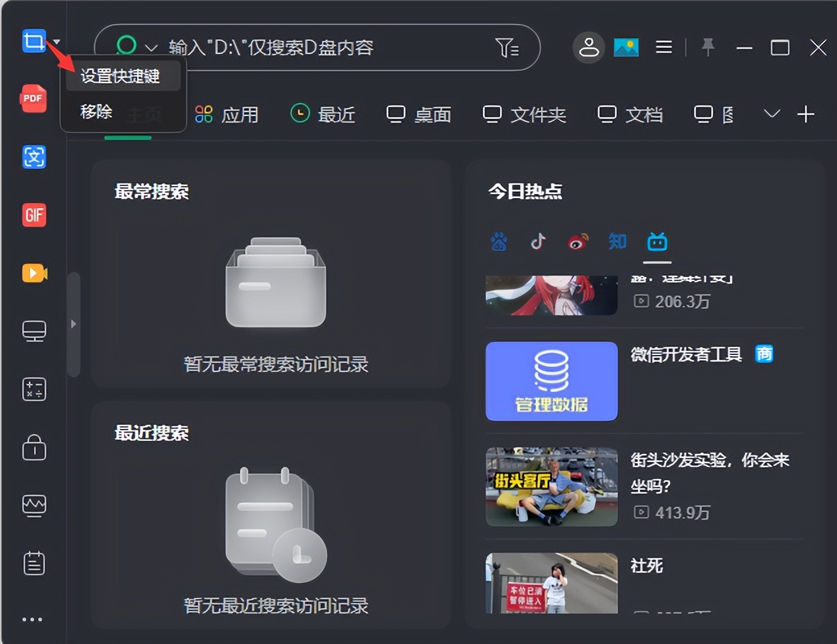Image resolution: width=837 pixels, height=644 pixels.
Task: Switch to the 文件夹 search tab
Action: 525,114
